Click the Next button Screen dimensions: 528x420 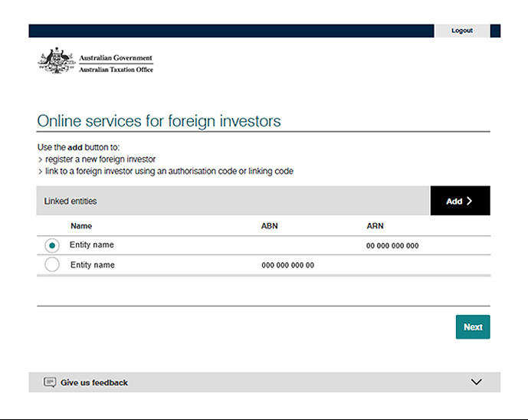[473, 326]
